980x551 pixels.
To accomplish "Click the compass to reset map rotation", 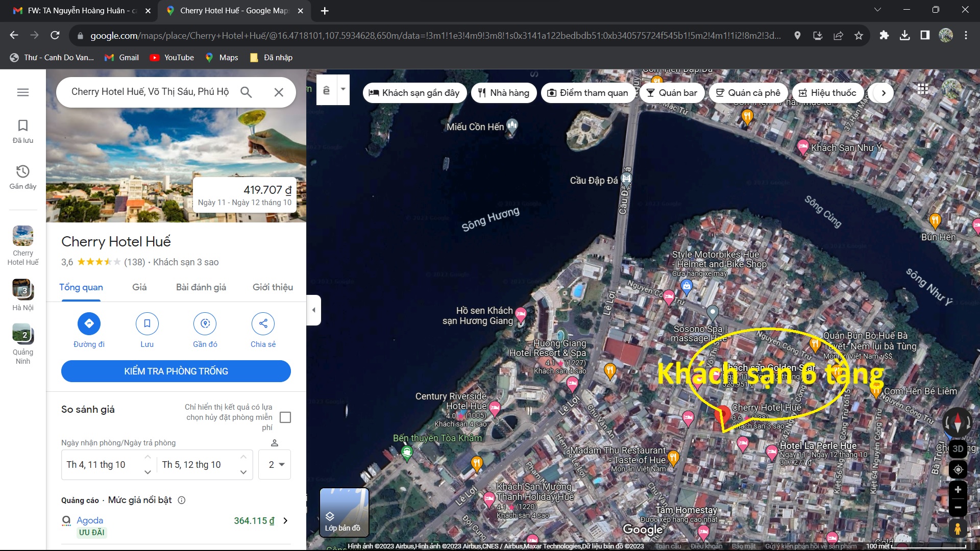I will click(958, 422).
